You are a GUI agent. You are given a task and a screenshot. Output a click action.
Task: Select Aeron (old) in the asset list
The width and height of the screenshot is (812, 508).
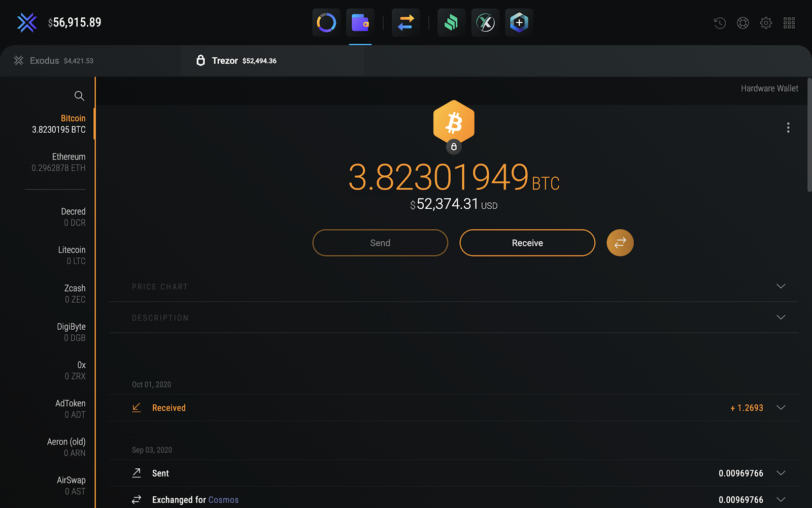tap(66, 447)
